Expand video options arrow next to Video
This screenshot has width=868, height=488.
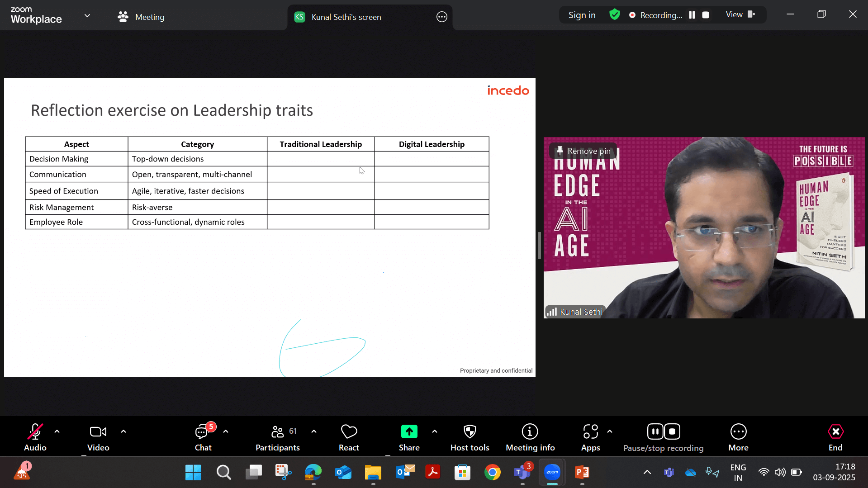(x=123, y=431)
